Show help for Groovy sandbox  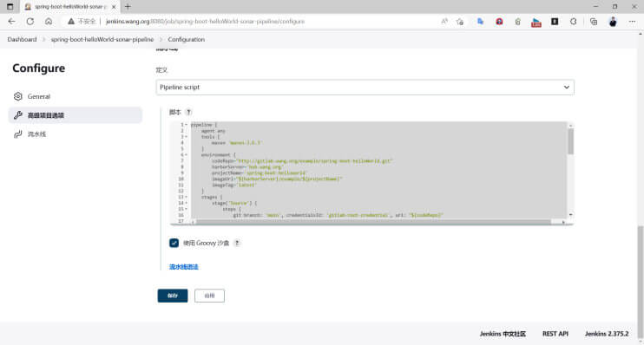(237, 243)
